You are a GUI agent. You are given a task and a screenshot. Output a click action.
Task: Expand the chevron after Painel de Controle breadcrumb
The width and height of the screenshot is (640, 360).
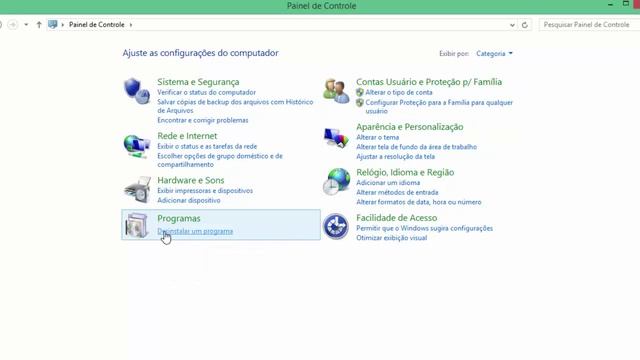click(x=131, y=25)
